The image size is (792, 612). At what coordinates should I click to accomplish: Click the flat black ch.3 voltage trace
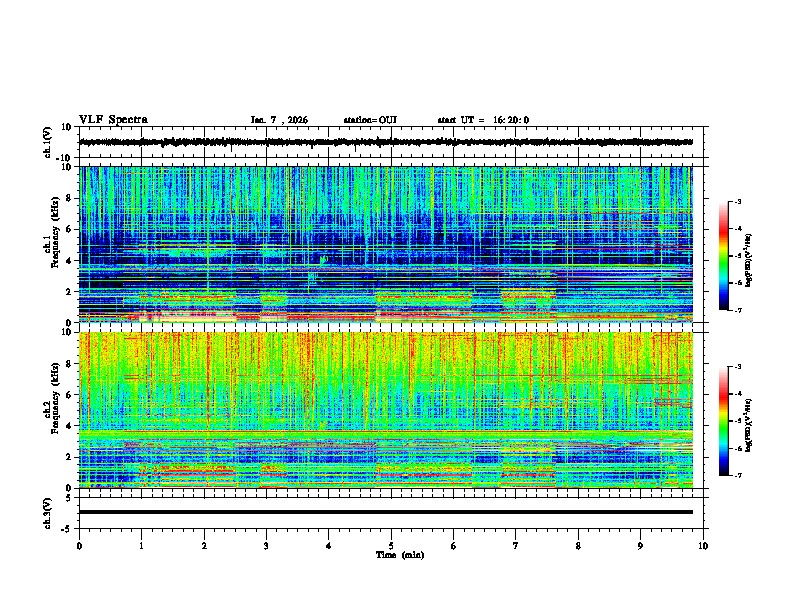click(386, 512)
